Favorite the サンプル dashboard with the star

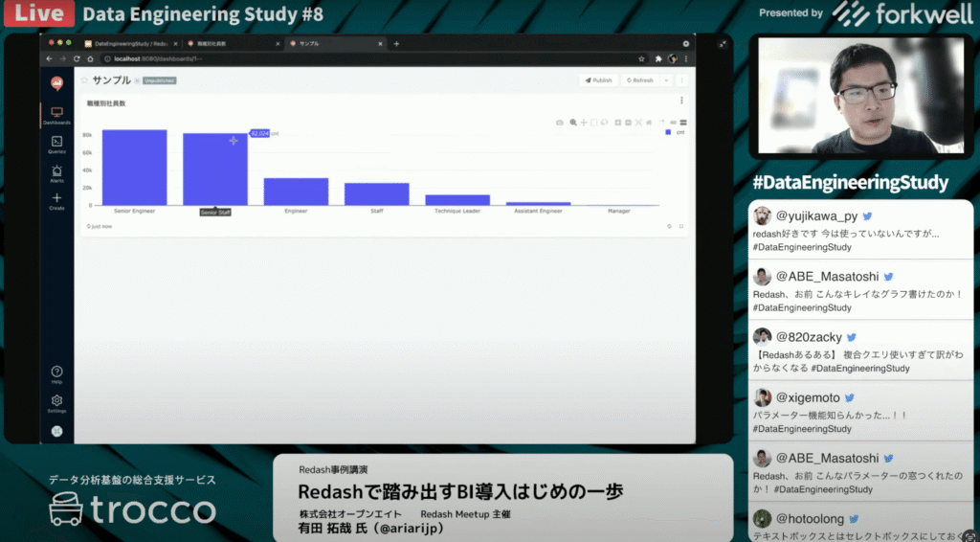point(84,80)
